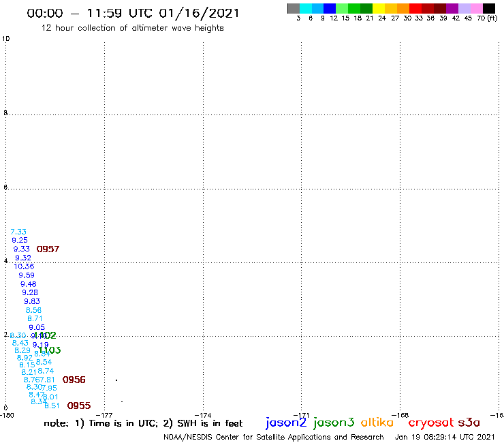This screenshot has height=443, width=504.
Task: Click the jason3 satellite label
Action: coord(334,423)
